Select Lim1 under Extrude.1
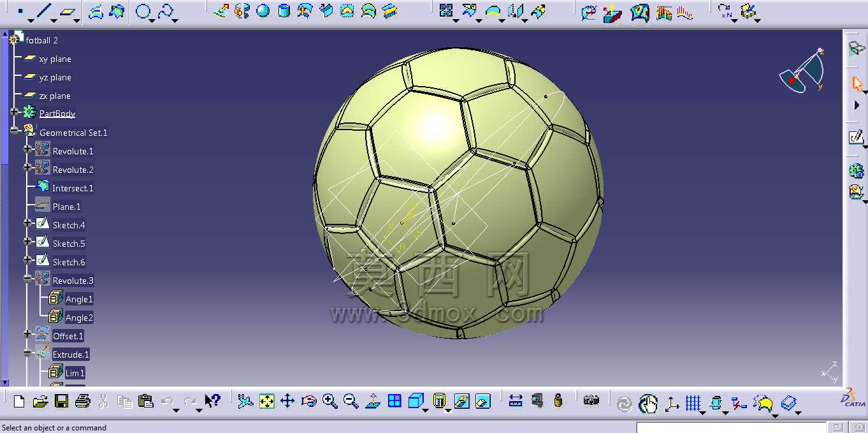 tap(75, 373)
